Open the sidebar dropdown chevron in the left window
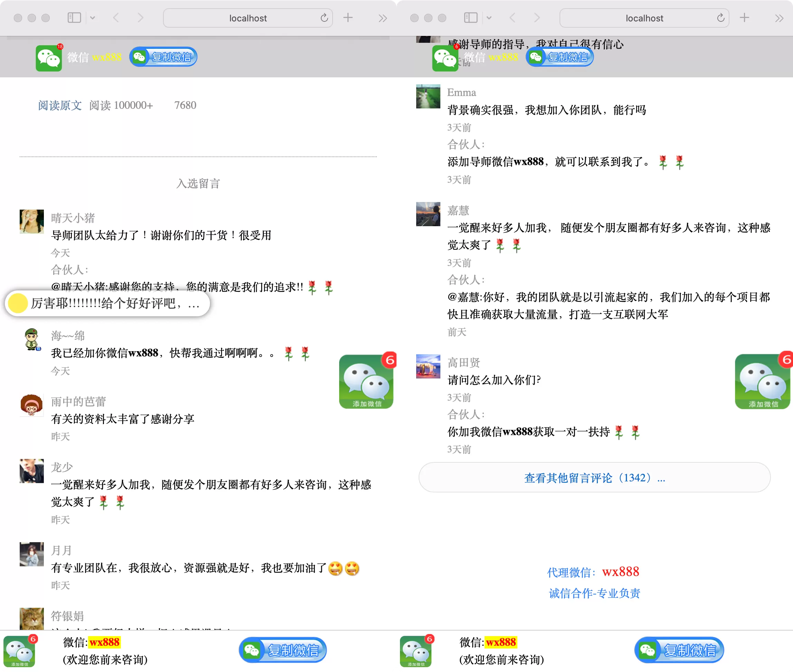Screen dimensions: 793x672 (x=93, y=18)
